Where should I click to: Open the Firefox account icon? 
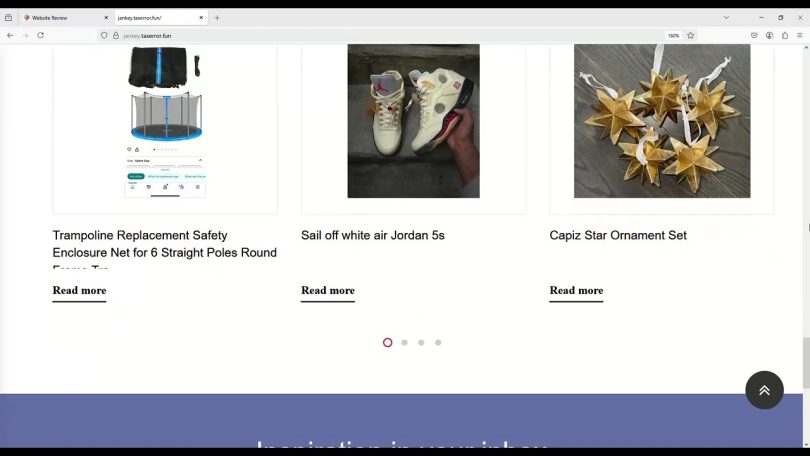click(x=769, y=36)
